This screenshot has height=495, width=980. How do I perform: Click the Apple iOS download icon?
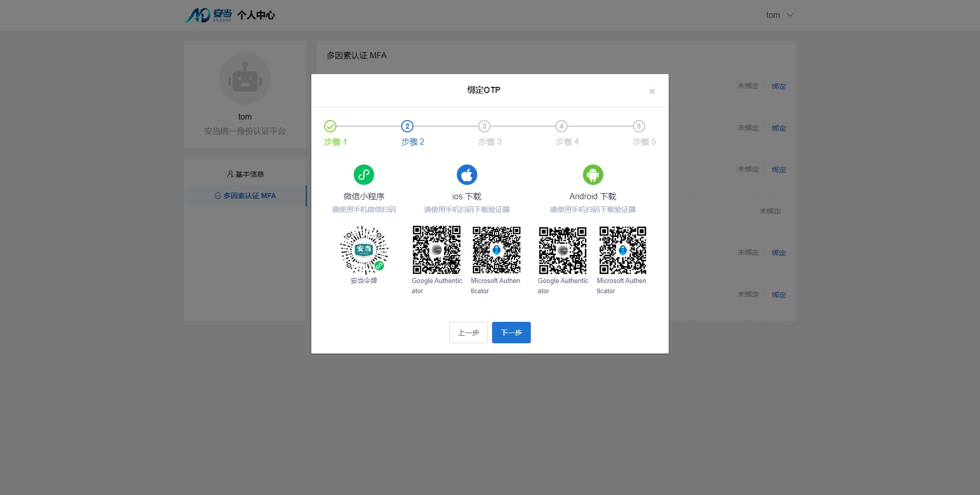(x=467, y=175)
